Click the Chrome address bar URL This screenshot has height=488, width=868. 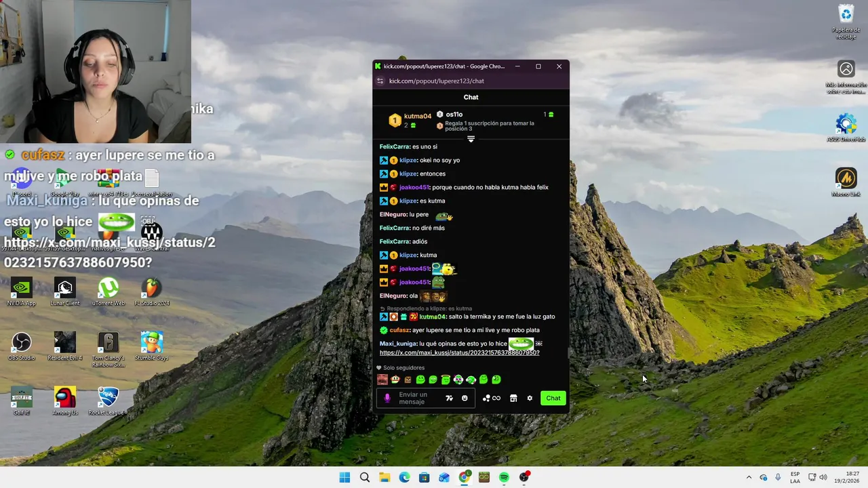coord(437,81)
